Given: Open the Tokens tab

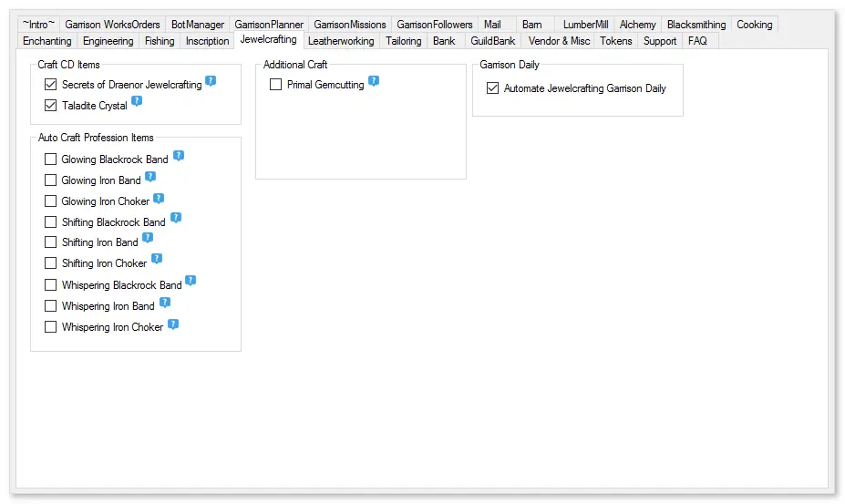Looking at the screenshot, I should pos(616,41).
